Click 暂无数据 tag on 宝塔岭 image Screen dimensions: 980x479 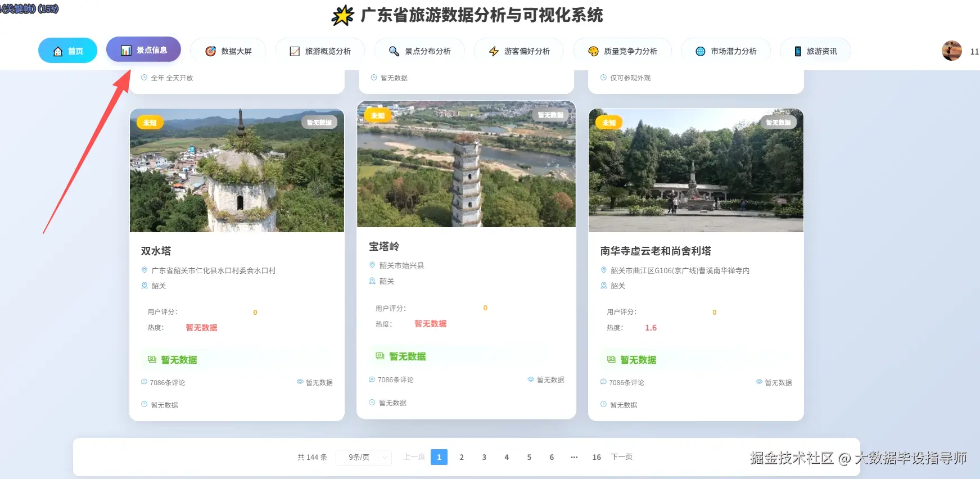tap(550, 115)
